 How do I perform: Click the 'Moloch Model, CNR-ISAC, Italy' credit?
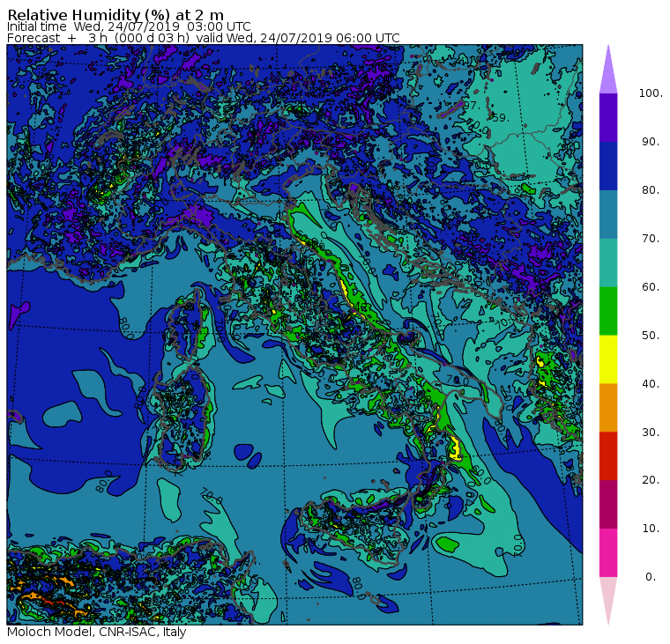[97, 632]
